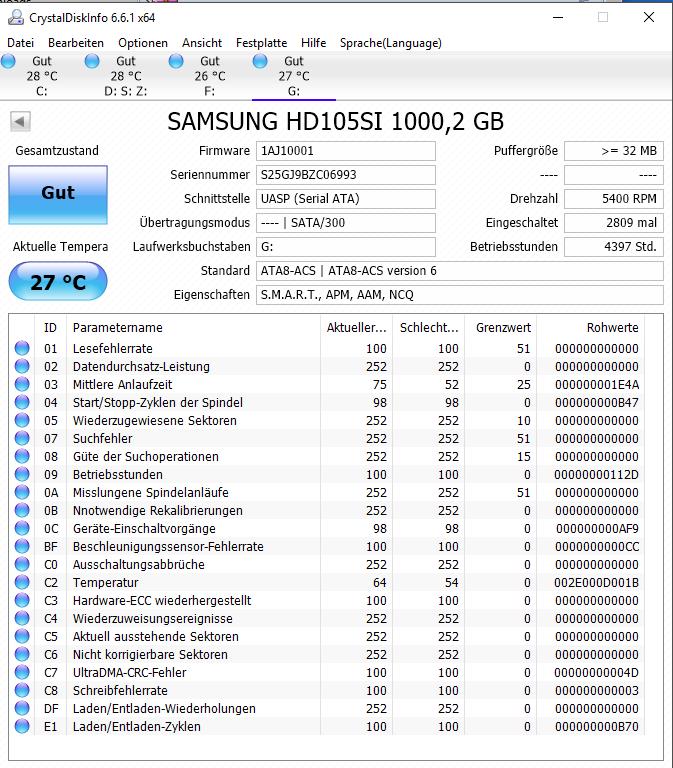Click the Drehzahl value 5400 RPM

(x=614, y=199)
